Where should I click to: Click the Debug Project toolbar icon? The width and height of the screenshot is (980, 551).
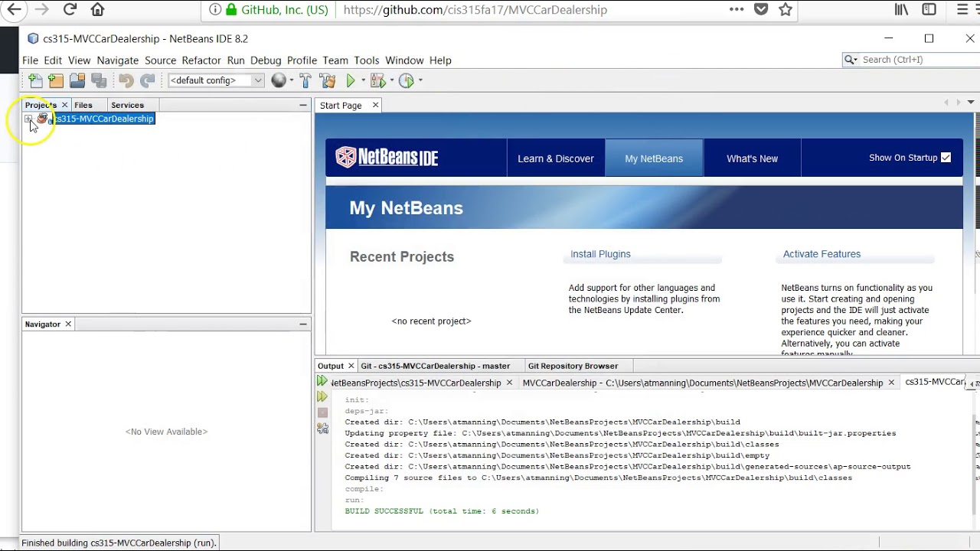click(x=377, y=80)
